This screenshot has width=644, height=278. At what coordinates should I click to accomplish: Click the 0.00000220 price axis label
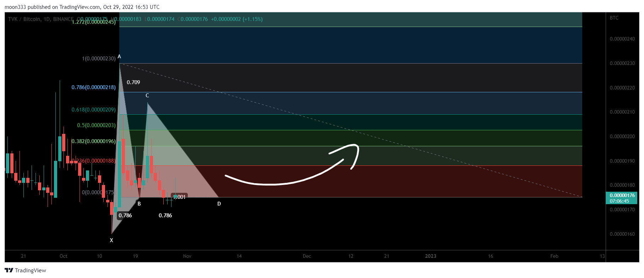tap(622, 88)
